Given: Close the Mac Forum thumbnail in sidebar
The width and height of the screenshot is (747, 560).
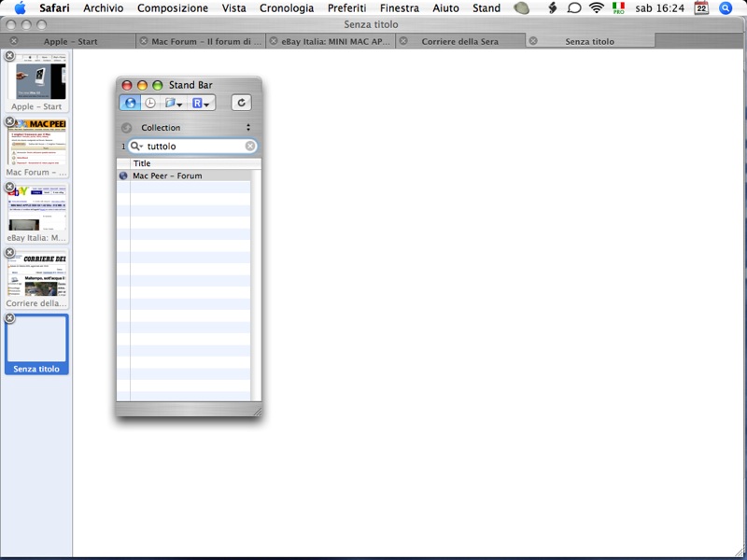Looking at the screenshot, I should 9,121.
